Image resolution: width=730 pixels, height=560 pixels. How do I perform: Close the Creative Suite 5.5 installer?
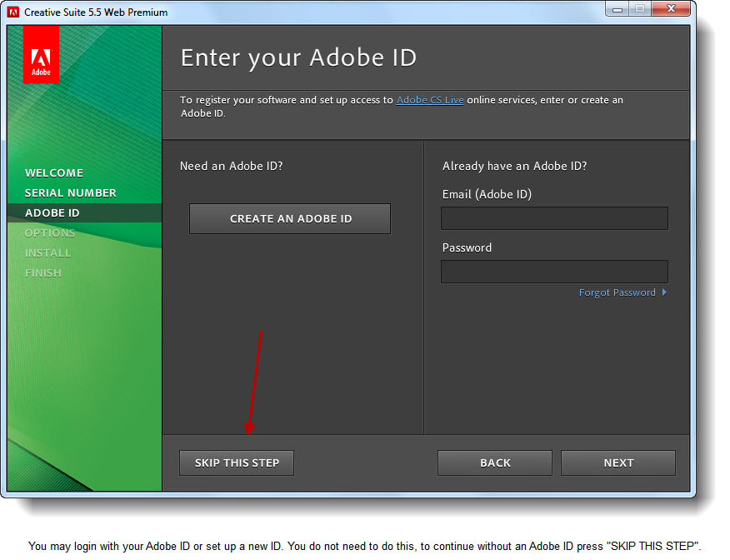coord(670,8)
